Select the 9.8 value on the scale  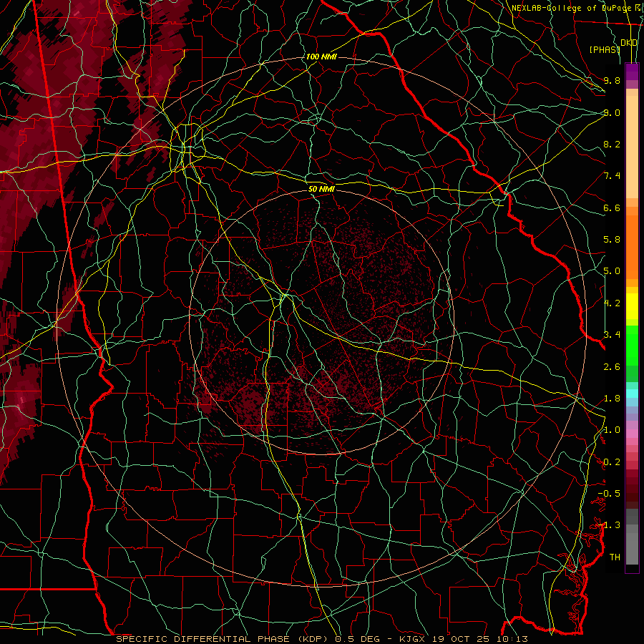click(x=612, y=80)
